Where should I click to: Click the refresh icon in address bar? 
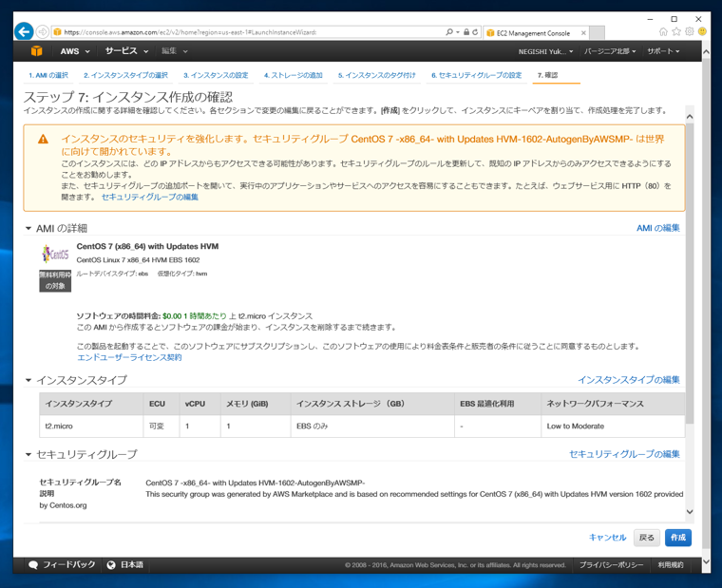pyautogui.click(x=475, y=32)
